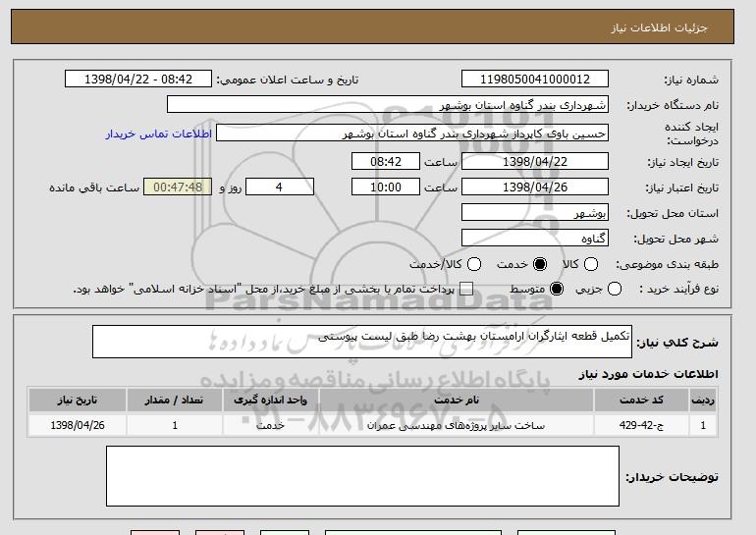Click creation date field 1398/04/22
Screen dimensions: 756x535
(x=535, y=161)
